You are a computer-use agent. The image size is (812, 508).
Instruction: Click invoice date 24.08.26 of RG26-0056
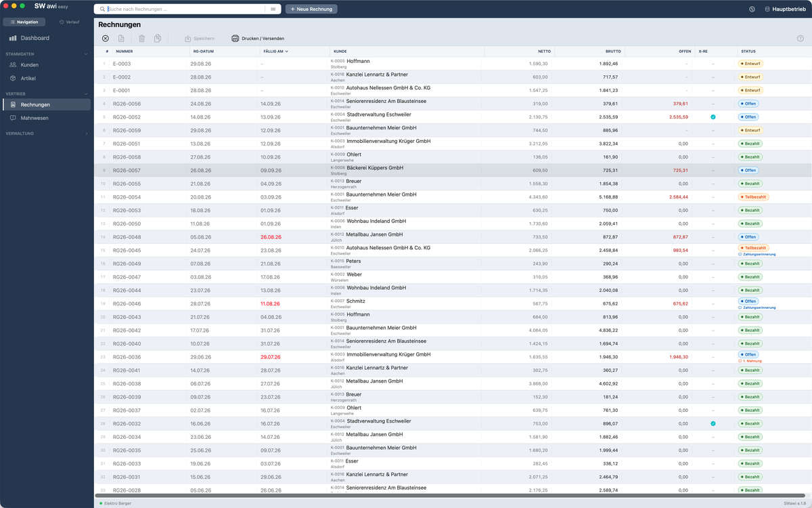[202, 104]
